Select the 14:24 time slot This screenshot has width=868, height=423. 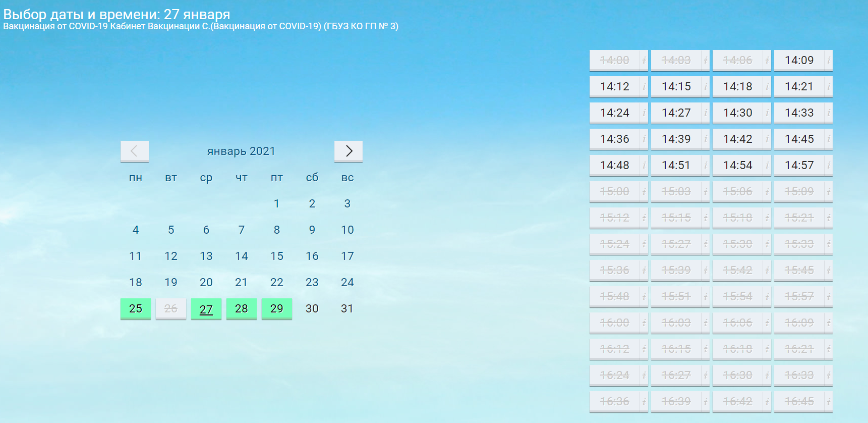pyautogui.click(x=614, y=113)
